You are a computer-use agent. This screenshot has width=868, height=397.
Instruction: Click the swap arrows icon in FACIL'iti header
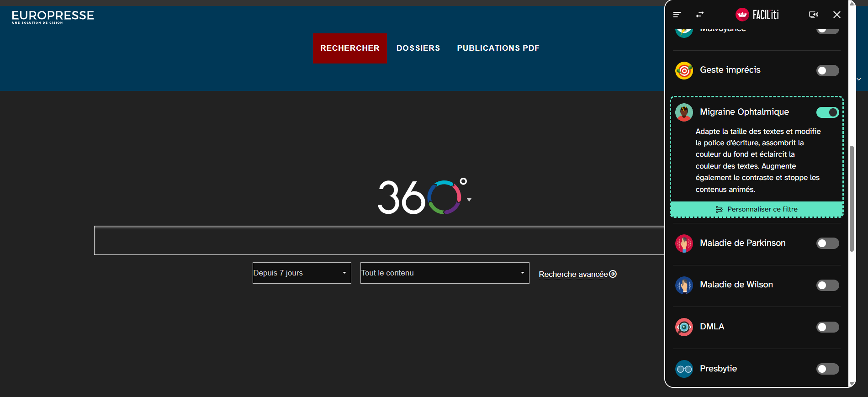click(x=700, y=15)
